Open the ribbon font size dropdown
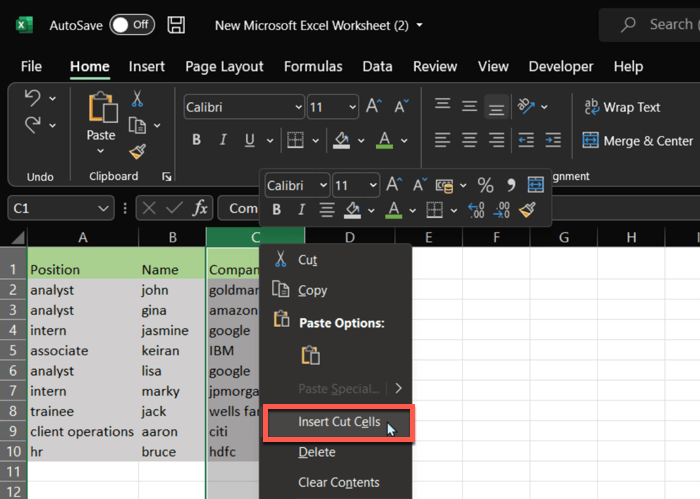This screenshot has height=499, width=700. pos(350,107)
